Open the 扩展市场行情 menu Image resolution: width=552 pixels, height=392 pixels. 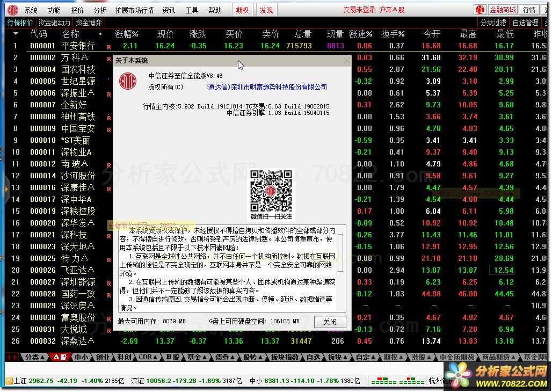click(134, 10)
